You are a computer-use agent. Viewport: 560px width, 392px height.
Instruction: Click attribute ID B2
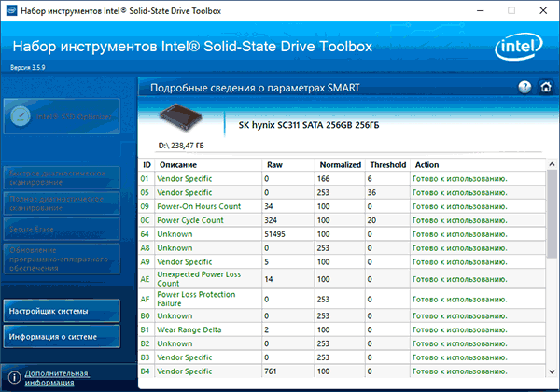[x=145, y=343]
